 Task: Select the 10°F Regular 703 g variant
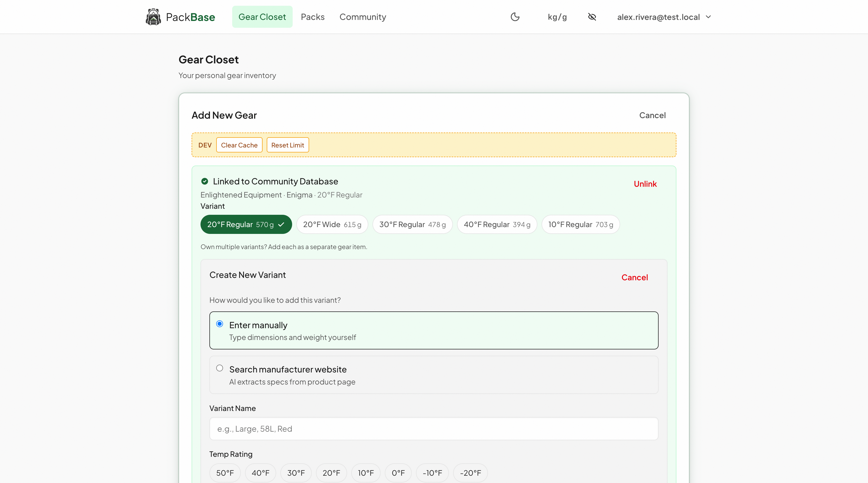581,224
